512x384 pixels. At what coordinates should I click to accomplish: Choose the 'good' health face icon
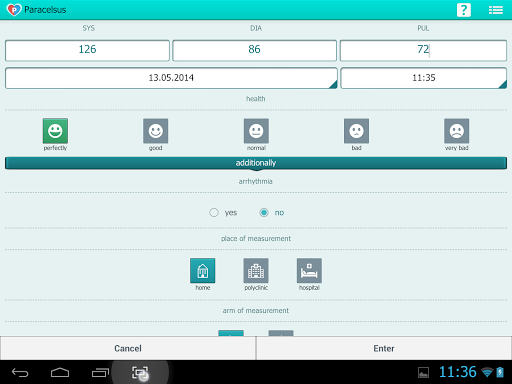click(x=156, y=131)
